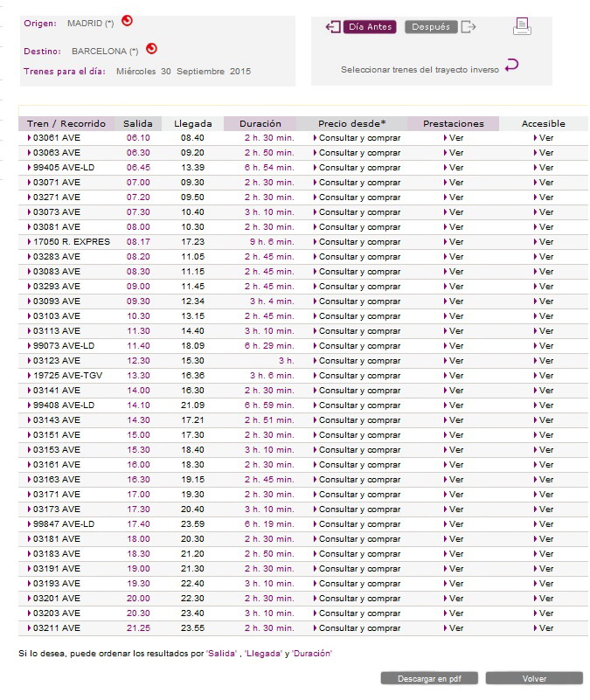The height and width of the screenshot is (700, 590).
Task: Sort the table by the Salida column header
Action: (x=137, y=124)
